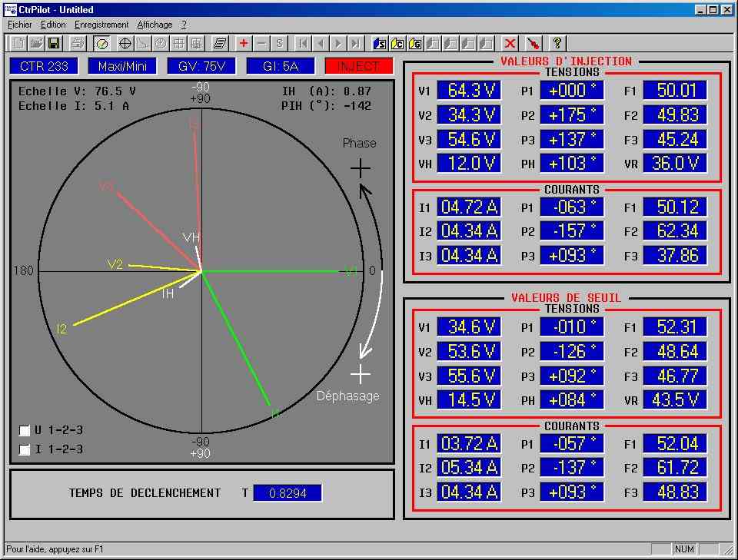This screenshot has width=738, height=560.
Task: Click the CTR 233 button
Action: pos(44,66)
